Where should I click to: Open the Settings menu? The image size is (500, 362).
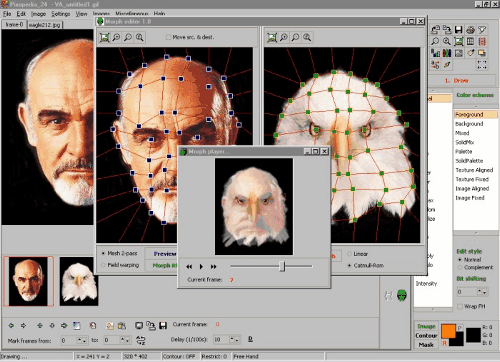60,14
